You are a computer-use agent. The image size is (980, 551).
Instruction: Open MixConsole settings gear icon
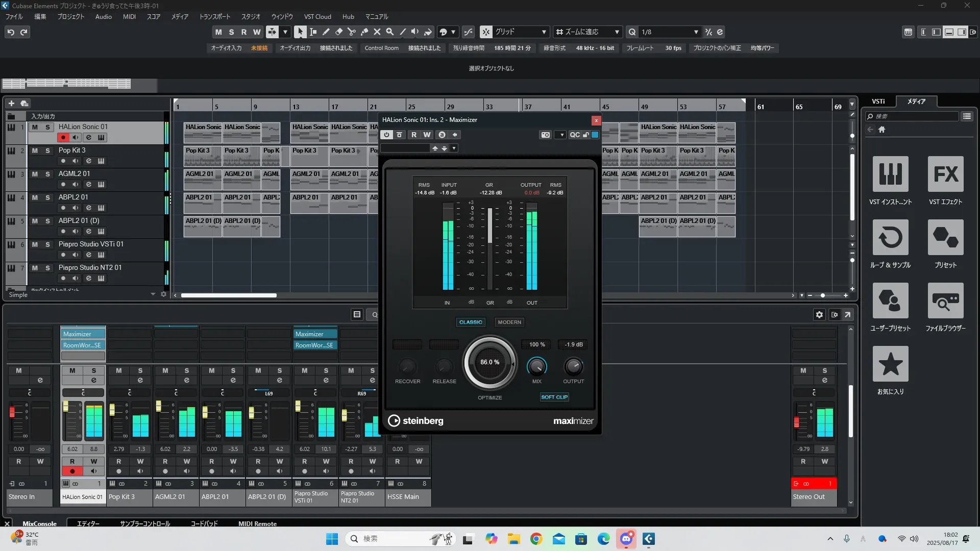(819, 315)
